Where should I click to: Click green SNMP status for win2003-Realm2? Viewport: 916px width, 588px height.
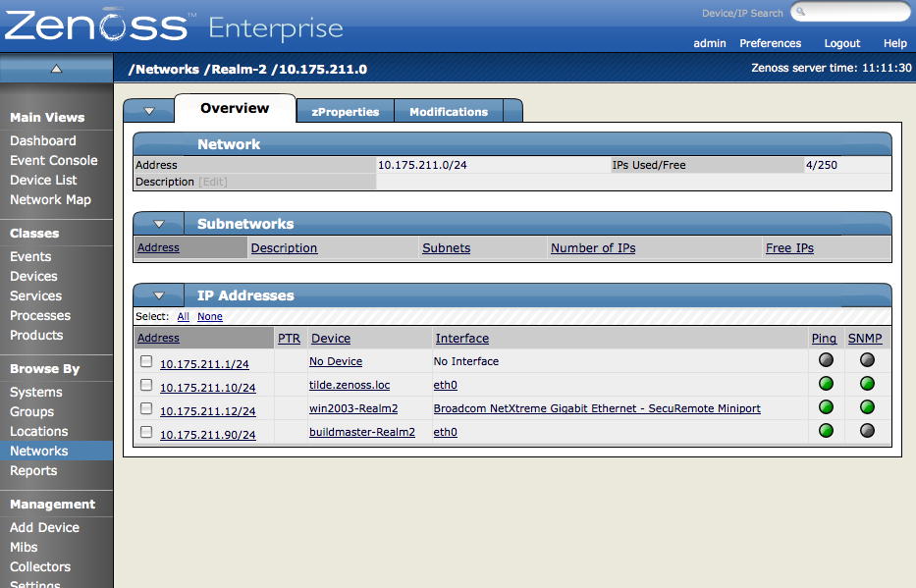[867, 407]
